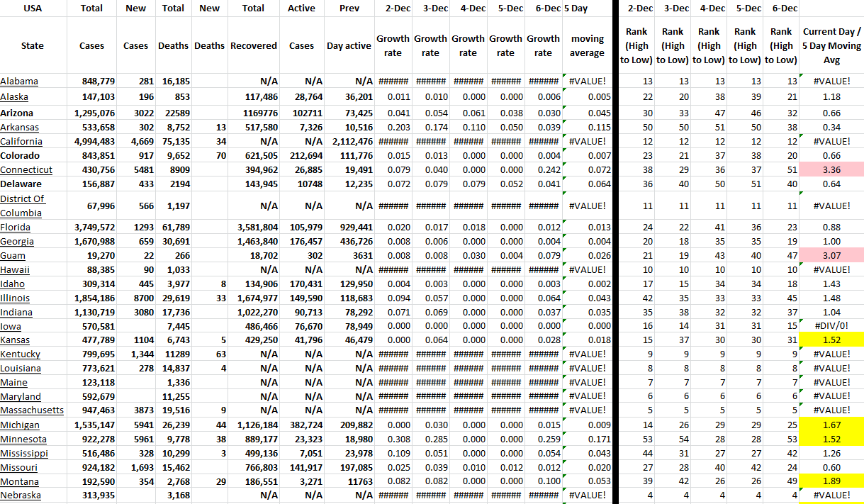Open the Massachusetts state link
The height and width of the screenshot is (504, 864).
[x=32, y=410]
